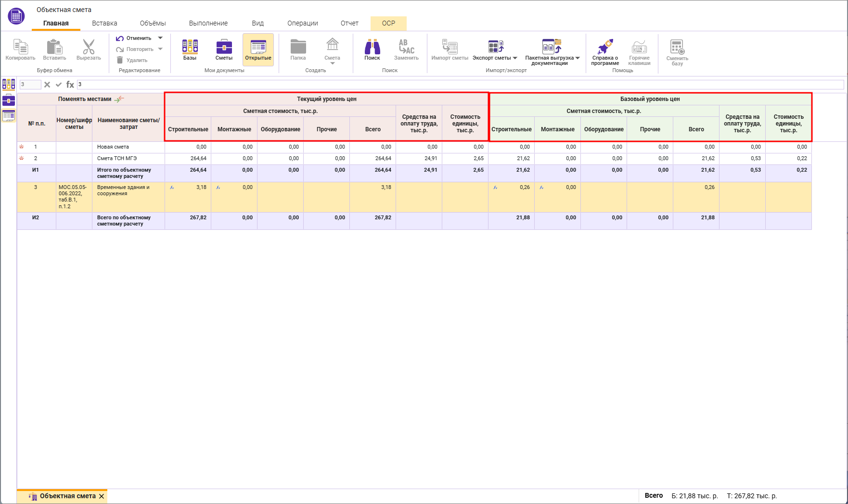Click the Поменять местами swap arrows icon
848x504 pixels.
119,99
